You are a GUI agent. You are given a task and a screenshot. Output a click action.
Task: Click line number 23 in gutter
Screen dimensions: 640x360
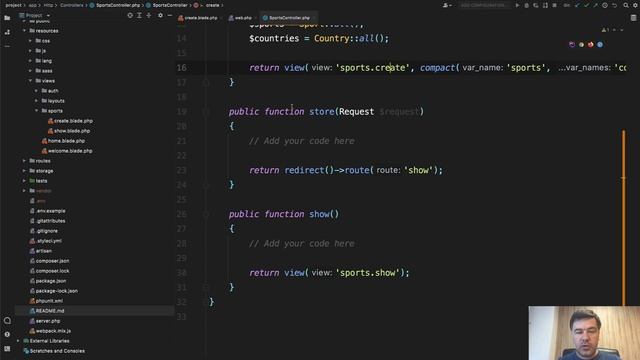tap(182, 170)
